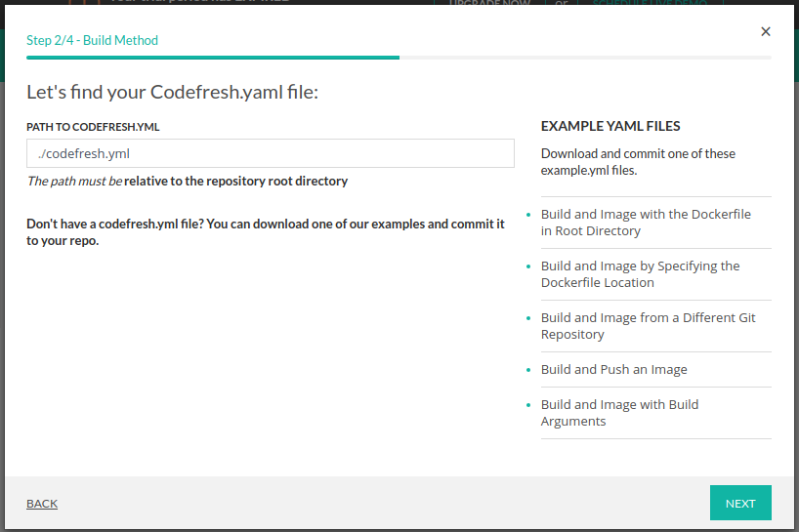Open 'Build and Push an Image' example
The height and width of the screenshot is (532, 799).
click(x=614, y=369)
